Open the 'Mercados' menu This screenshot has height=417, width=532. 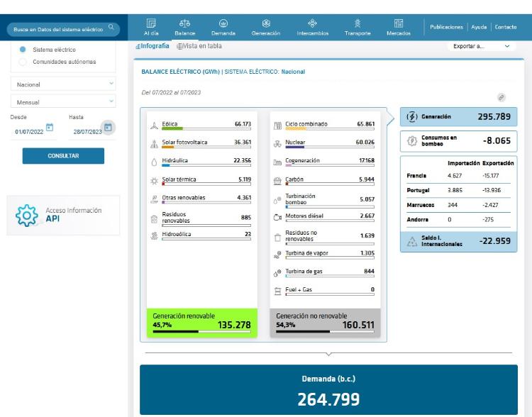pyautogui.click(x=398, y=27)
